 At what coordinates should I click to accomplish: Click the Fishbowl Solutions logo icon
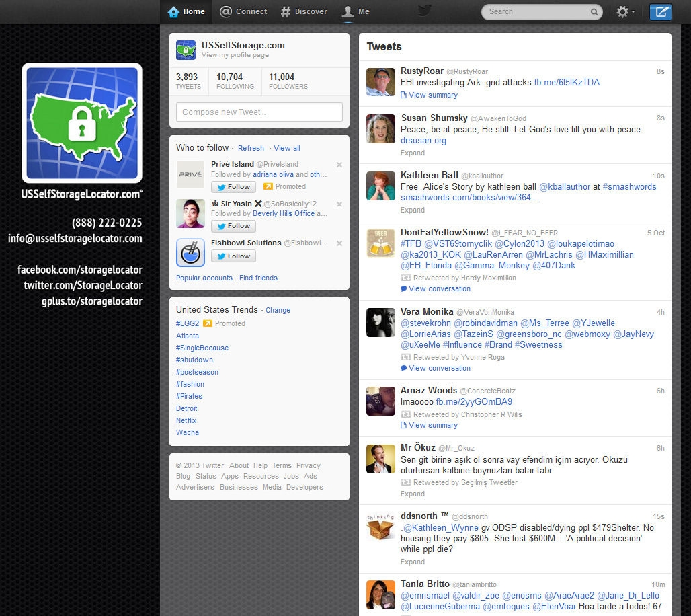click(190, 253)
